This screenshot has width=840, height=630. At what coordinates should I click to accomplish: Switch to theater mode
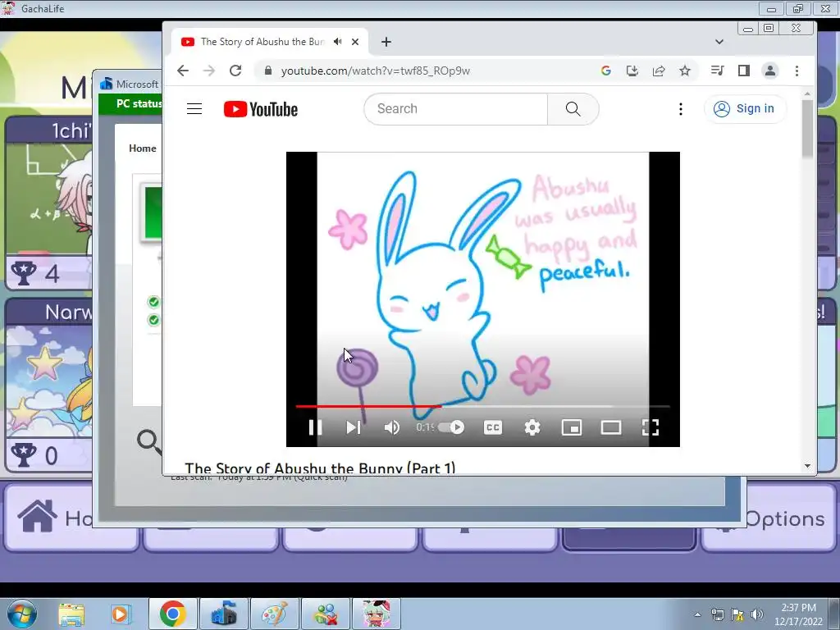click(x=610, y=427)
